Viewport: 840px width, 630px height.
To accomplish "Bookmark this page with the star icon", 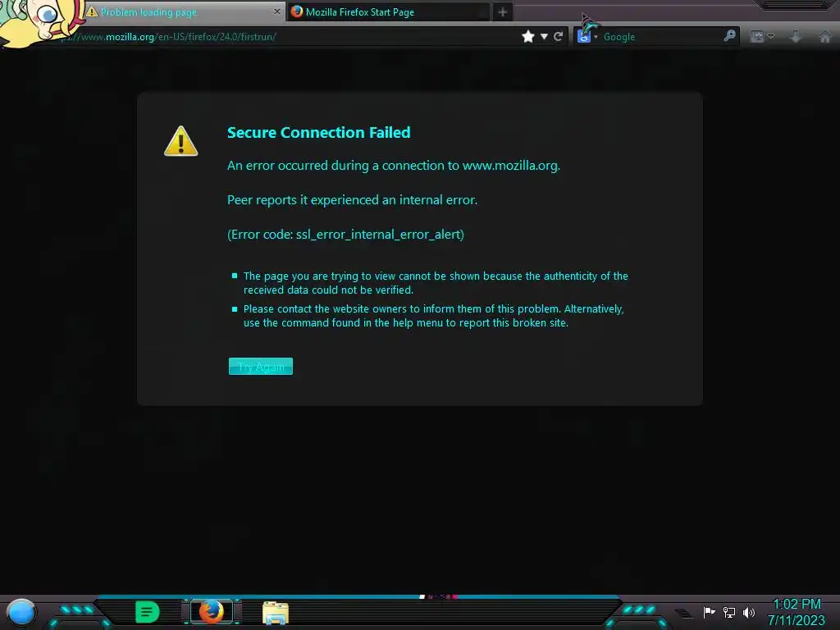I will [528, 36].
